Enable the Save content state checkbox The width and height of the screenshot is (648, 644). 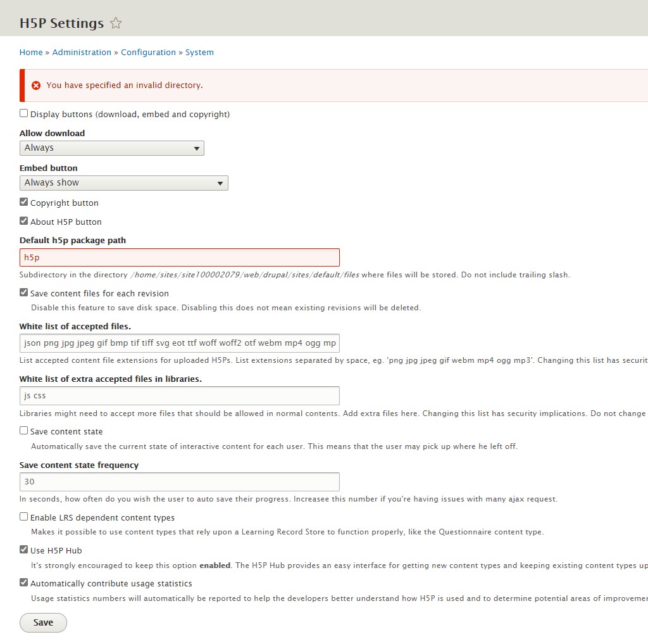24,431
